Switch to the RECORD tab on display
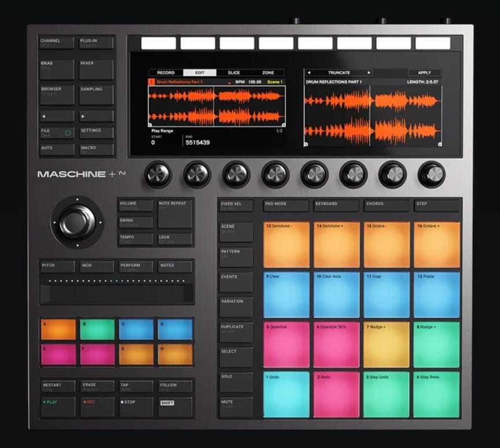 [x=166, y=73]
